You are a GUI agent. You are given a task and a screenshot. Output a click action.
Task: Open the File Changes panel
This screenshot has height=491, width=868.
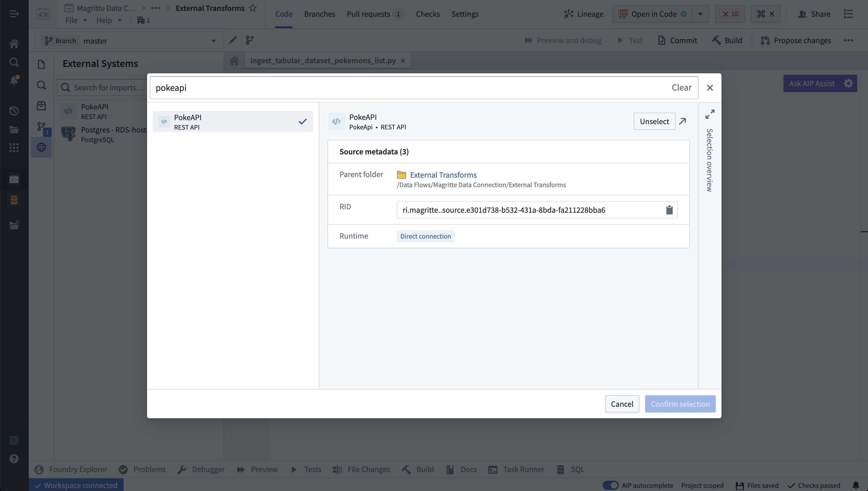coord(361,469)
